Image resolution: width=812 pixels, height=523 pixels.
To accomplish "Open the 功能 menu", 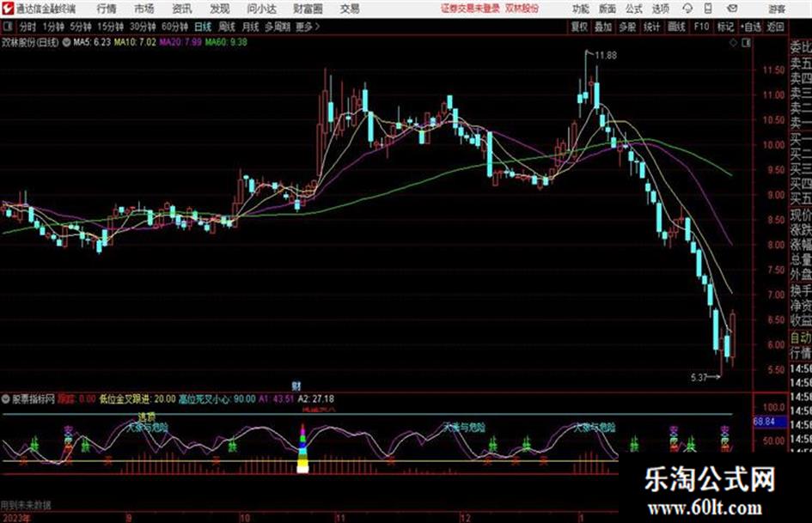I will pyautogui.click(x=581, y=9).
